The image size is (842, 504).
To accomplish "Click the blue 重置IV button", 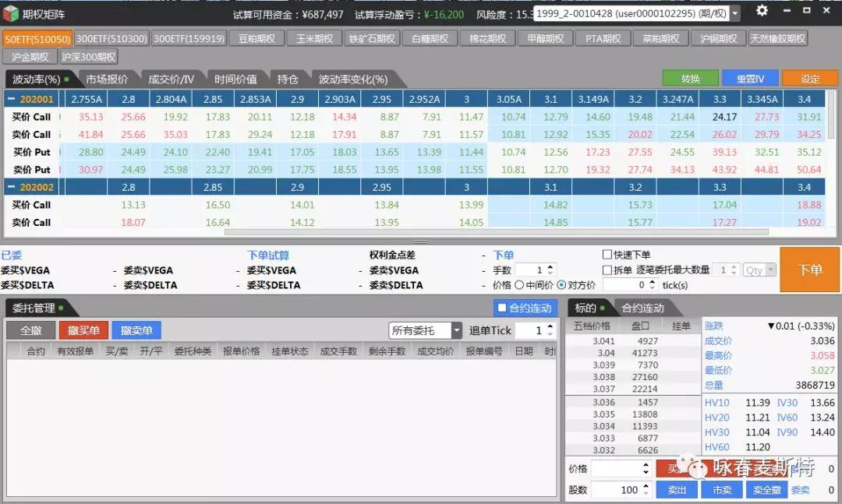I will [750, 79].
